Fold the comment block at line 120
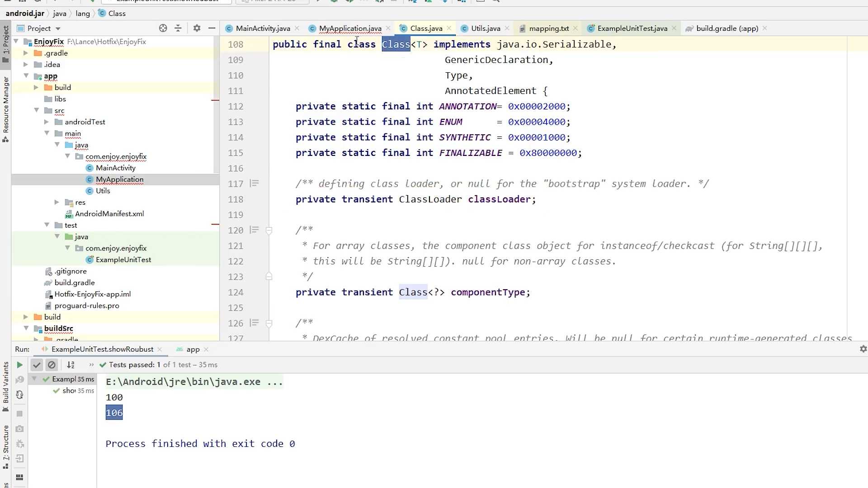868x488 pixels. (269, 230)
